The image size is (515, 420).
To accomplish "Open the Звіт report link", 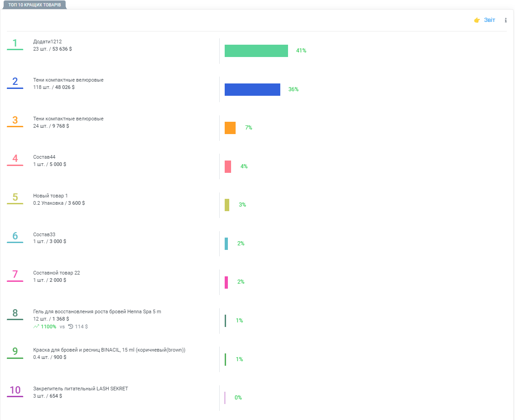I will tap(489, 20).
